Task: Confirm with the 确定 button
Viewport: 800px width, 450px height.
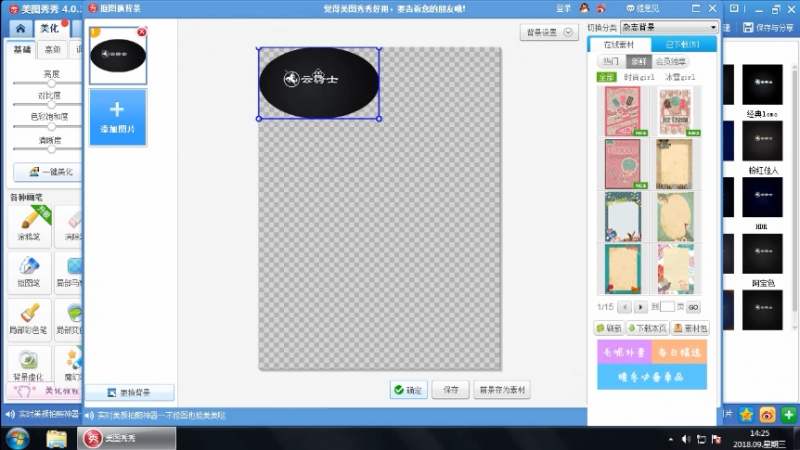Action: pos(408,390)
